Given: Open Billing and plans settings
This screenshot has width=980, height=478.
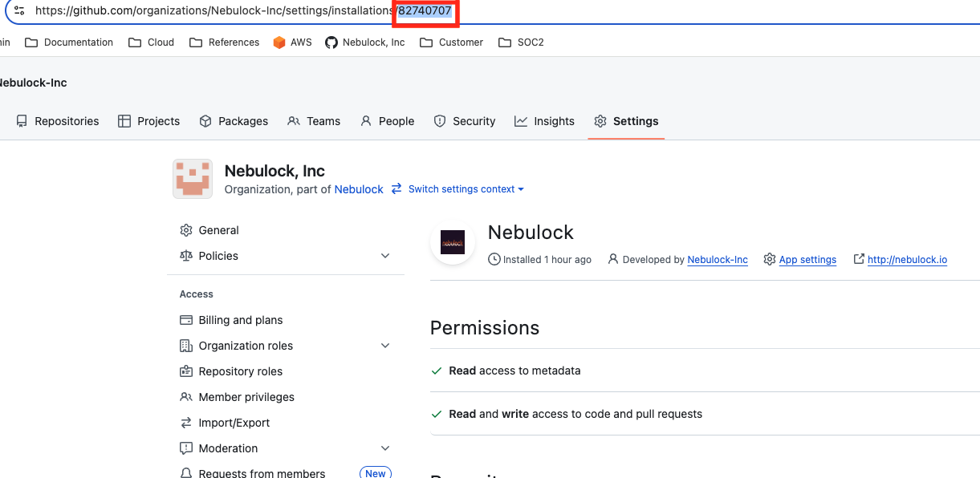Looking at the screenshot, I should [231, 320].
